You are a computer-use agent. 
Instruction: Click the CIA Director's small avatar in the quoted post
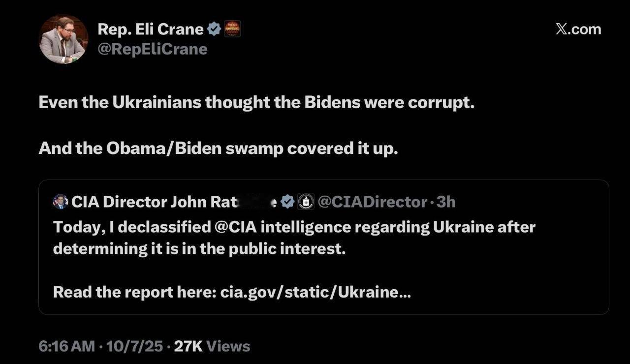[60, 201]
